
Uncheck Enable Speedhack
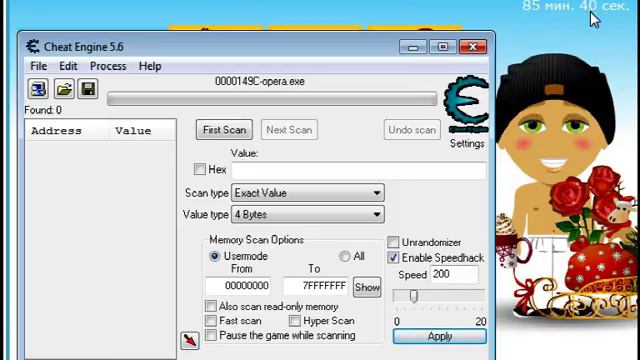point(393,258)
